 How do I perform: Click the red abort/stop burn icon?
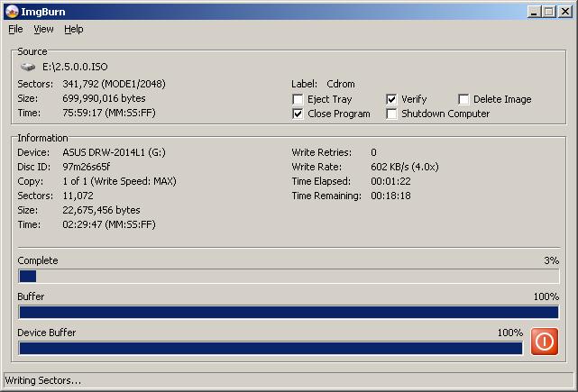545,342
